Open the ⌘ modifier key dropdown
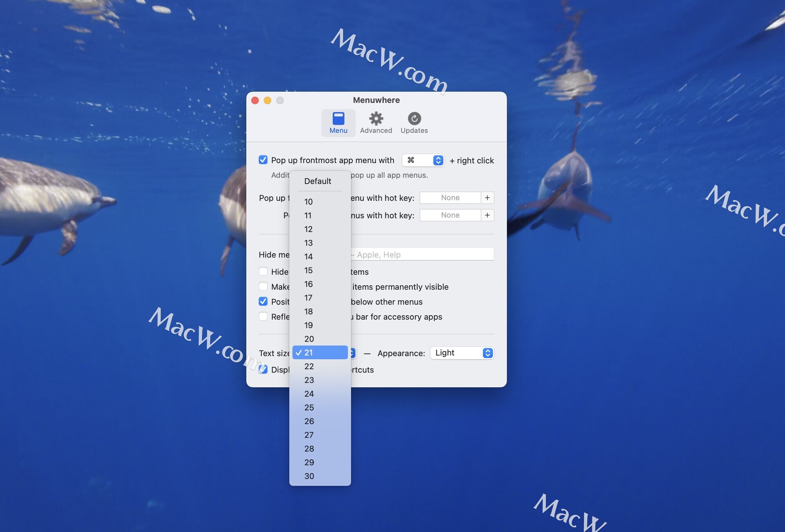 (x=423, y=160)
